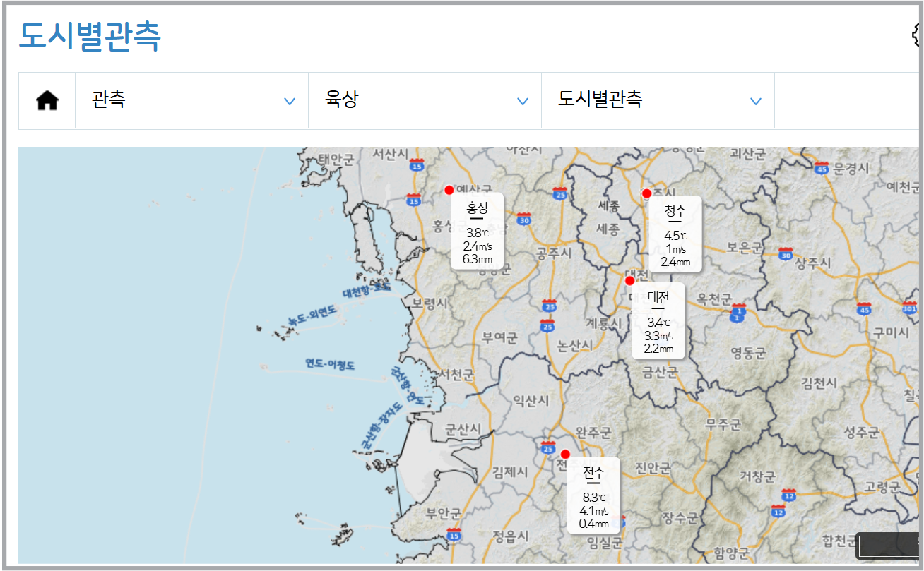The width and height of the screenshot is (924, 571).
Task: Click the red dot marking 전주 station
Action: click(x=566, y=455)
